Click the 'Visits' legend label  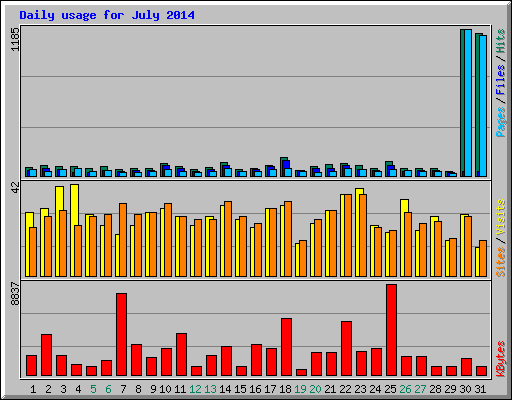click(501, 218)
